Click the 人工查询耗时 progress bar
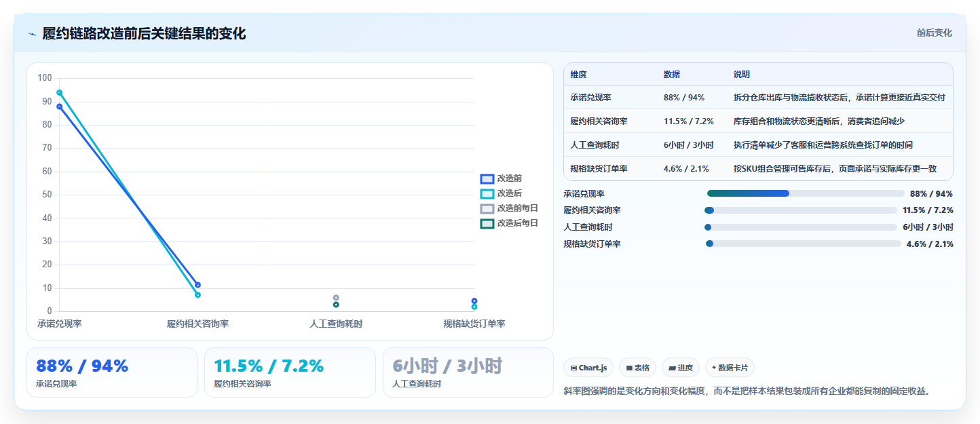Viewport: 980px width, 424px height. pyautogui.click(x=801, y=227)
